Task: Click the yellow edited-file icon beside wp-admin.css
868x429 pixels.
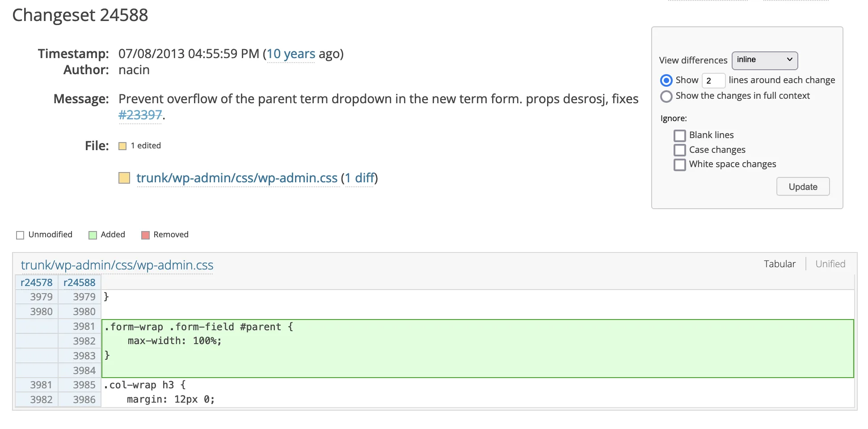Action: (x=124, y=178)
